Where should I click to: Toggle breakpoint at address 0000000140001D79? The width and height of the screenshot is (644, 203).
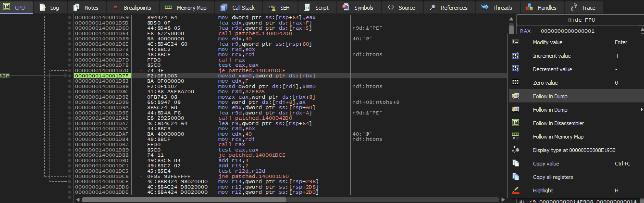pyautogui.click(x=69, y=60)
